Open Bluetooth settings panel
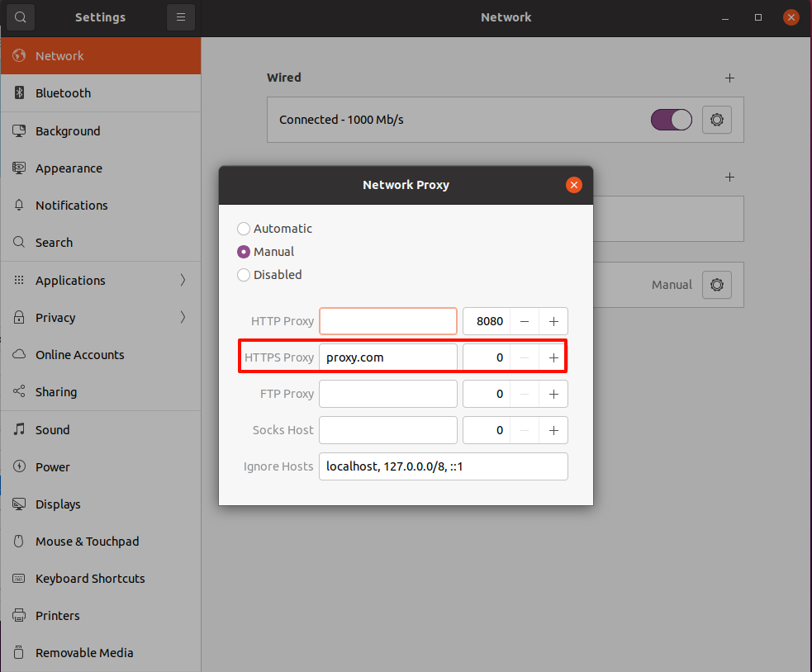Image resolution: width=812 pixels, height=672 pixels. point(101,93)
